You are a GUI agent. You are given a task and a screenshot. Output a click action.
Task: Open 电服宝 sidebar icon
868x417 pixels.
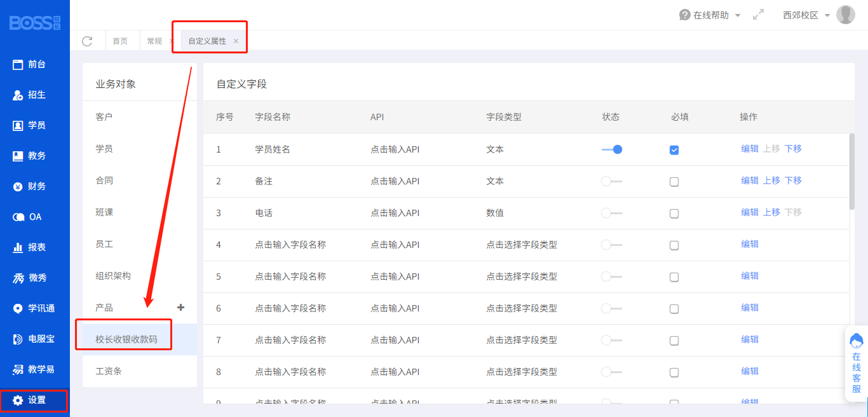click(18, 339)
